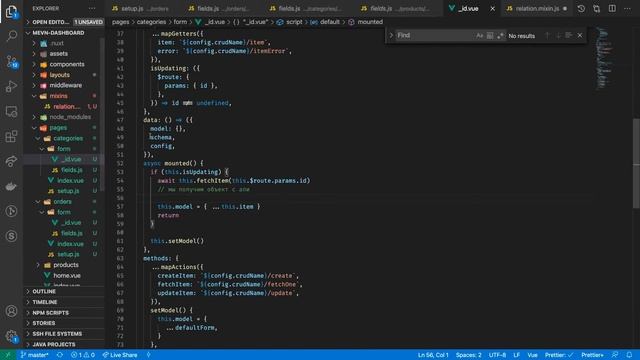Toggle Match Case in Find
Image resolution: width=640 pixels, height=360 pixels.
click(479, 36)
